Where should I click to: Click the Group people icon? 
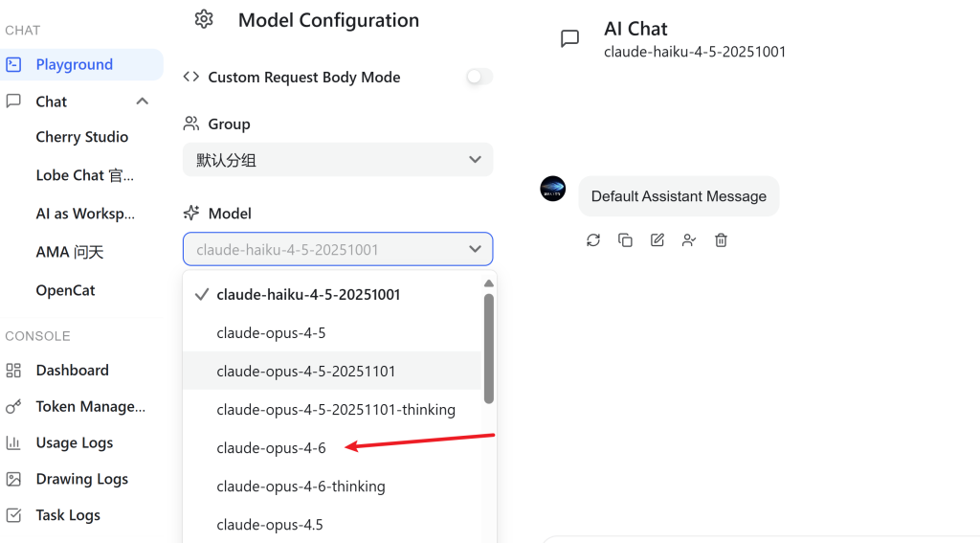pos(191,124)
